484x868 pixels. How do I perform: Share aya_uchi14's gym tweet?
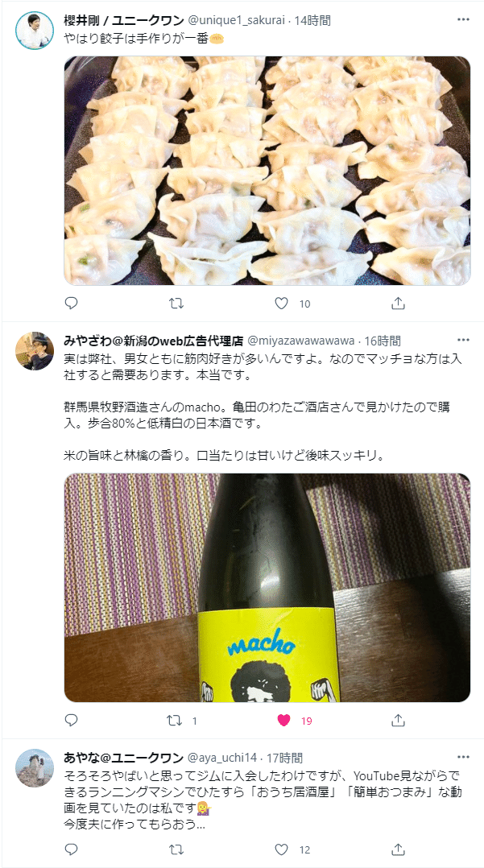(x=398, y=849)
